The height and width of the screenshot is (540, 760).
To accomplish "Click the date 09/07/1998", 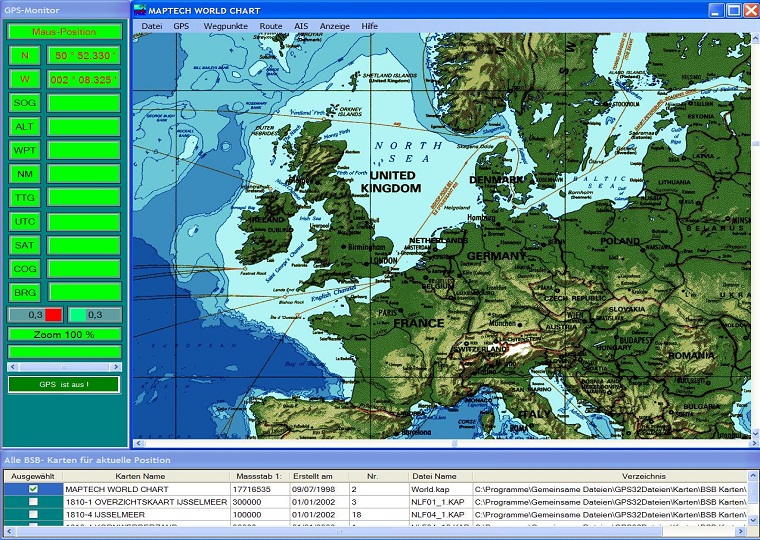I will (x=313, y=489).
